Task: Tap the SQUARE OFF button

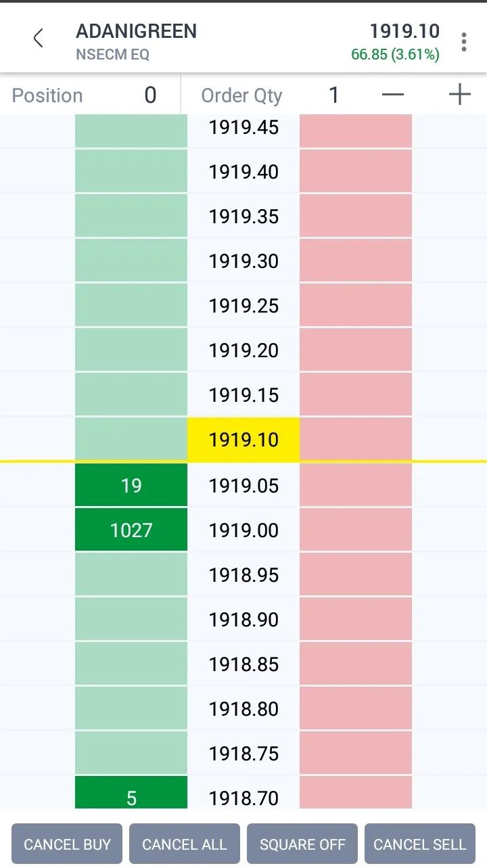Action: pyautogui.click(x=302, y=844)
